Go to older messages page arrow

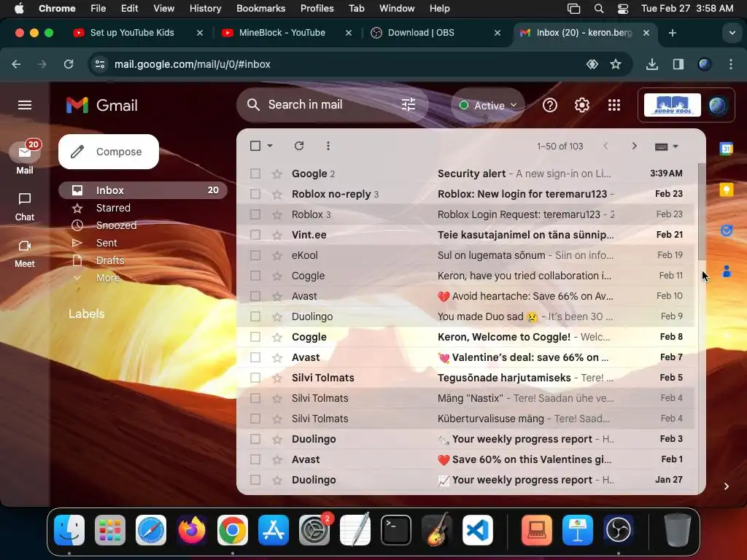click(x=634, y=146)
